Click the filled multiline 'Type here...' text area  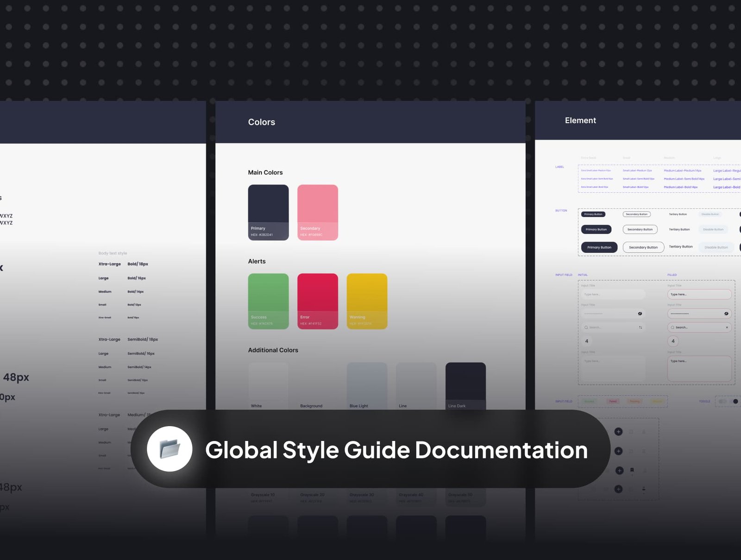699,369
